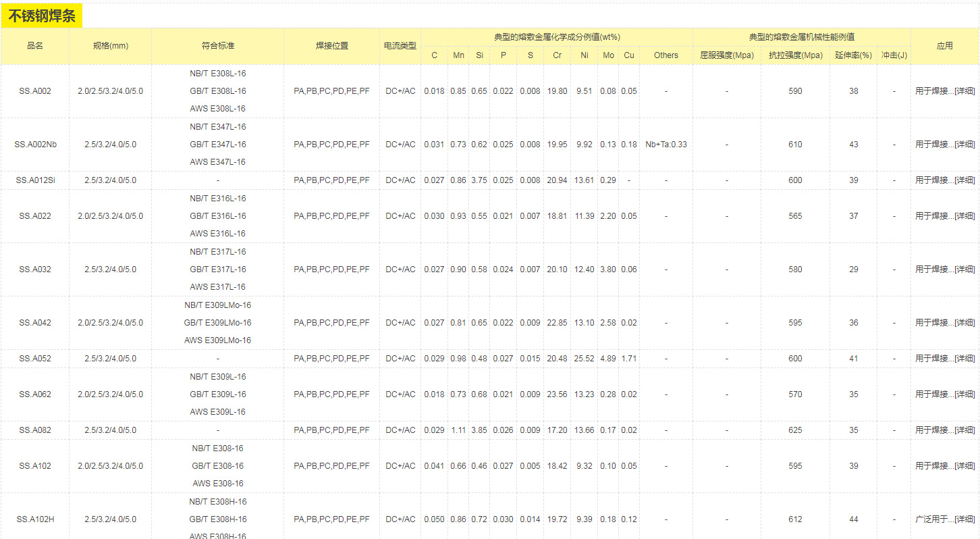Viewport: 980px width, 539px height.
Task: Open the [详细] link in SS.A052 row
Action: point(964,359)
